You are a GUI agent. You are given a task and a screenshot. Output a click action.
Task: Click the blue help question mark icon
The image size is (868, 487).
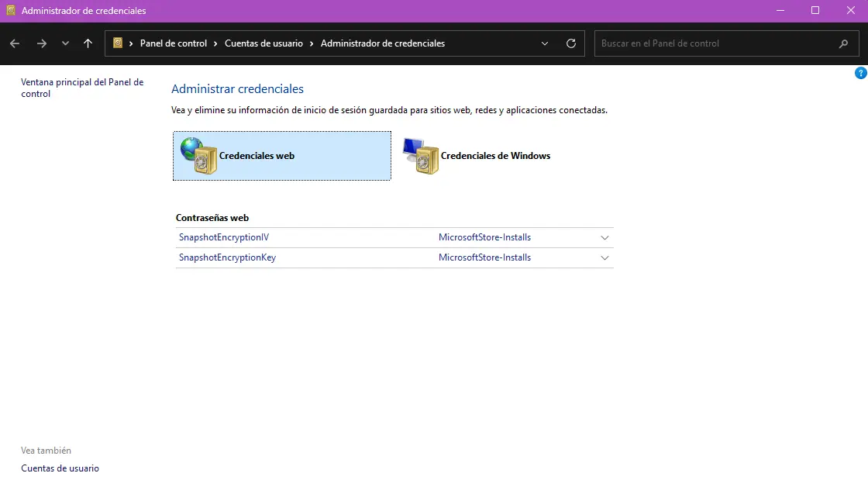point(860,73)
